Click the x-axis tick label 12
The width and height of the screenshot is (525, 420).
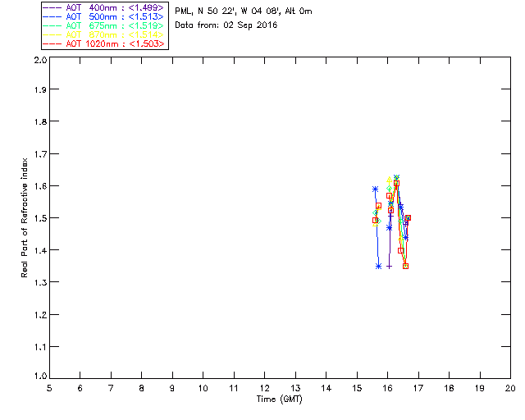[x=264, y=388]
